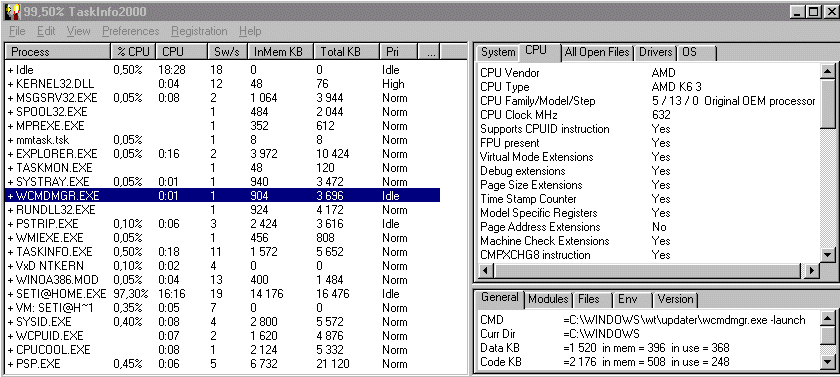Sort by the Sw/s column header

pyautogui.click(x=228, y=52)
